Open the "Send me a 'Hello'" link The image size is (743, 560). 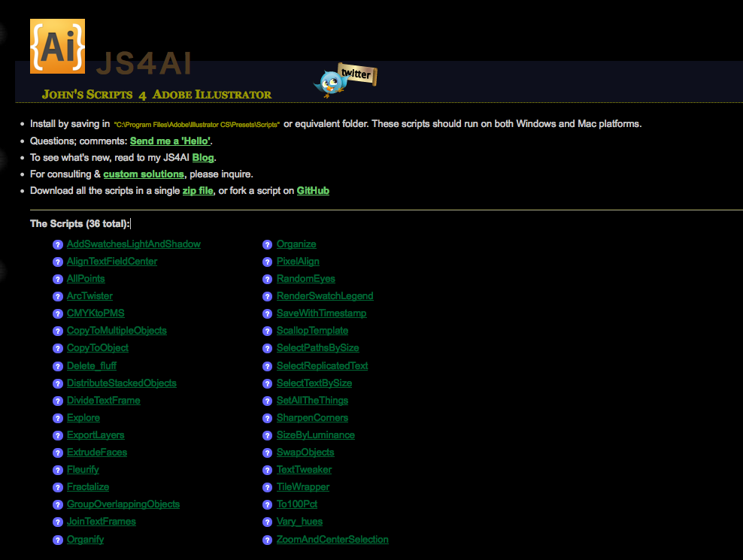click(170, 141)
